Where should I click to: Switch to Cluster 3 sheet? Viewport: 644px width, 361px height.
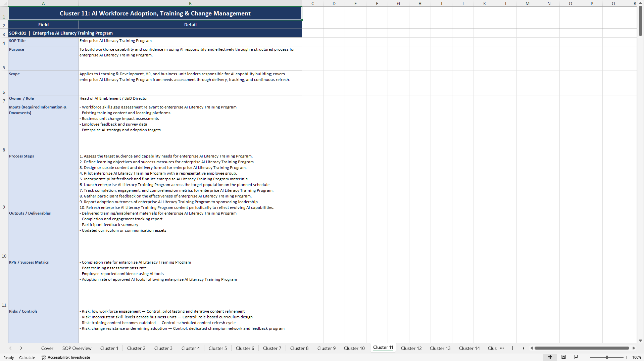tap(163, 348)
